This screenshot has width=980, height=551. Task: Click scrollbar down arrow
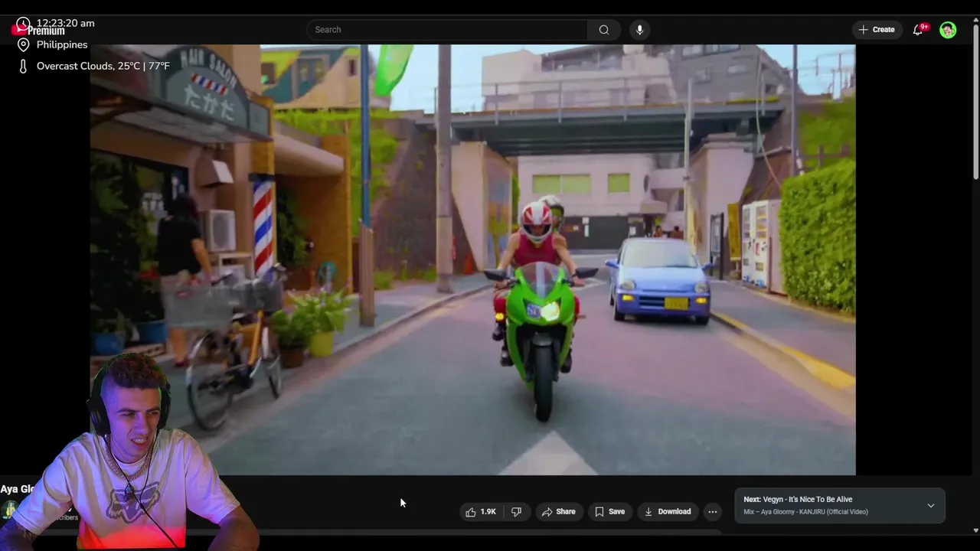[975, 530]
